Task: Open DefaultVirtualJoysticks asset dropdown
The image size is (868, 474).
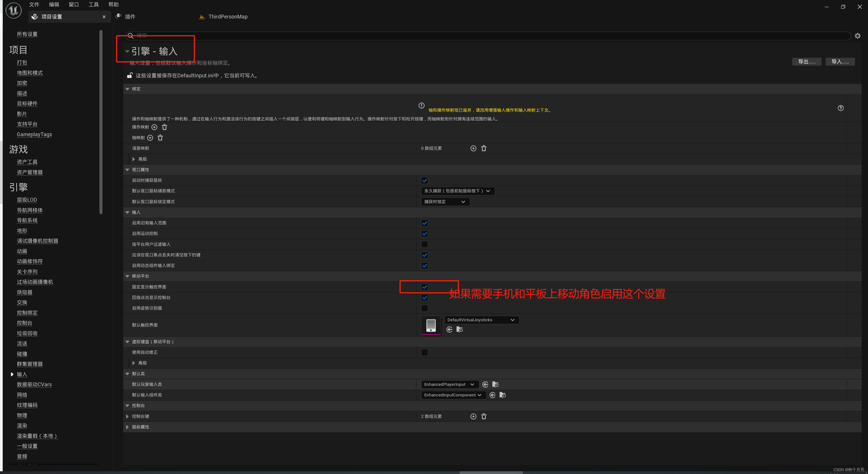Action: [x=482, y=320]
